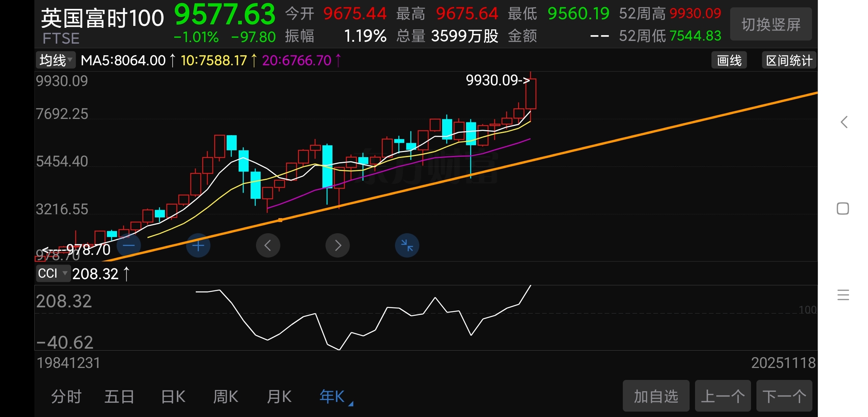The width and height of the screenshot is (868, 417).
Task: Tap Android home square icon
Action: [x=843, y=209]
